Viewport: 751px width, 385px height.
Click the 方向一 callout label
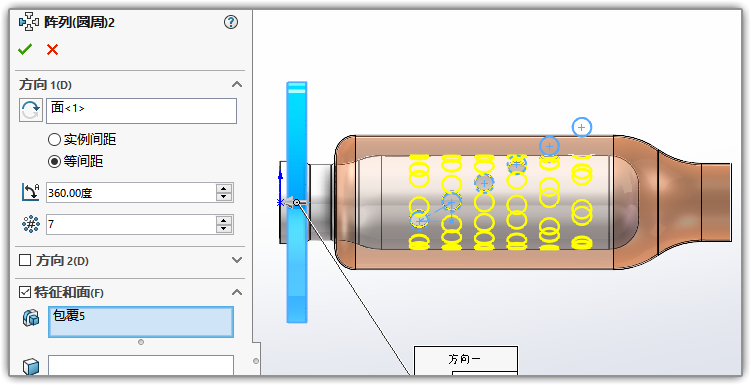[x=465, y=359]
